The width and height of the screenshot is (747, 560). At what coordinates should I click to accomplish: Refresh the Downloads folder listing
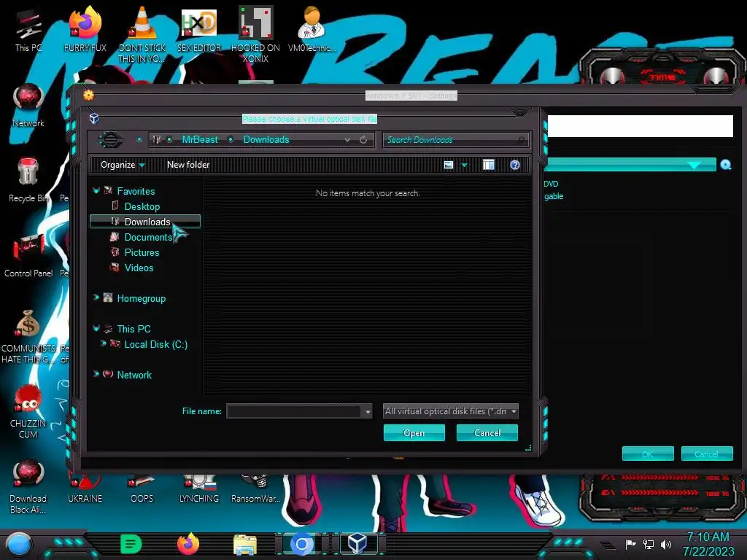tap(363, 139)
